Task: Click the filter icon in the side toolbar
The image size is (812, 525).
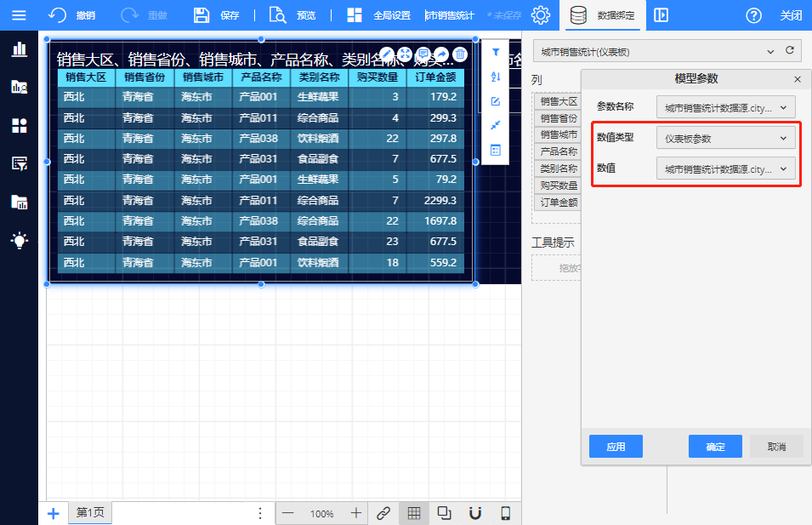Action: coord(496,52)
